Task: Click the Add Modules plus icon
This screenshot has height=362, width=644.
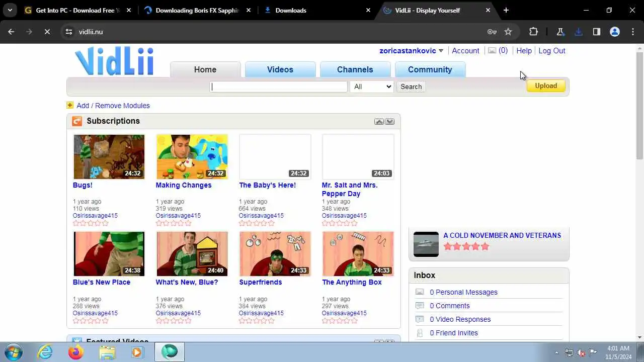Action: (70, 105)
